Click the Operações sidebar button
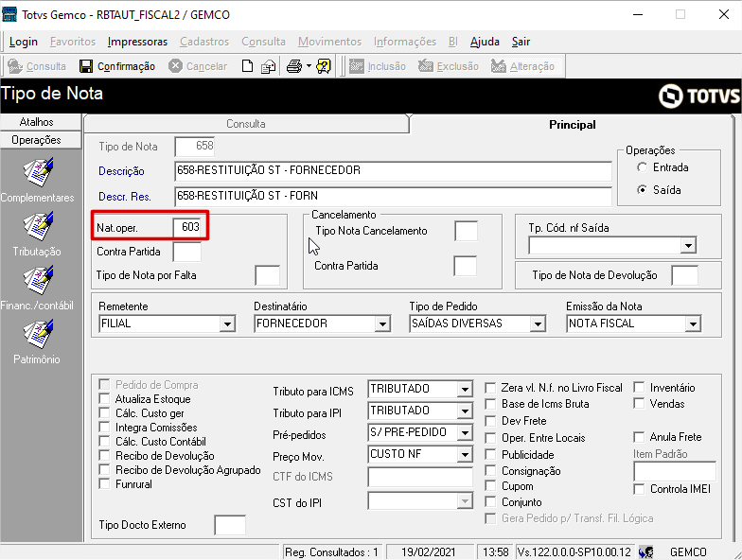This screenshot has height=560, width=742. click(x=36, y=140)
